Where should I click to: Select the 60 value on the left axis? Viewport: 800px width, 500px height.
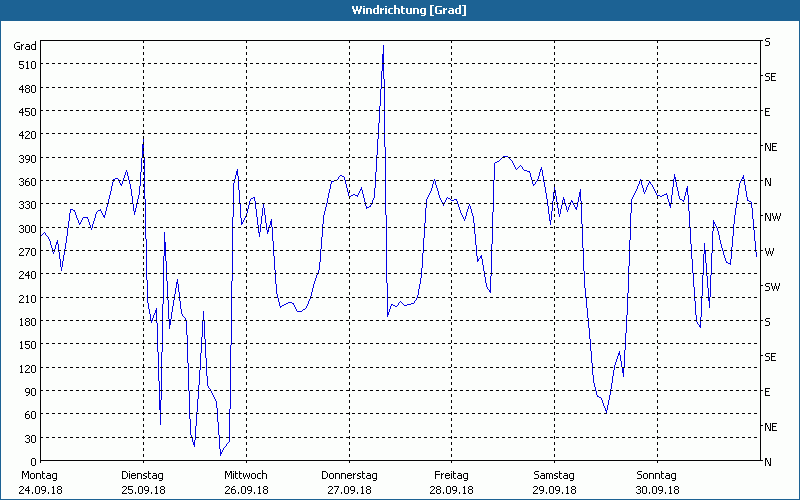click(x=31, y=415)
